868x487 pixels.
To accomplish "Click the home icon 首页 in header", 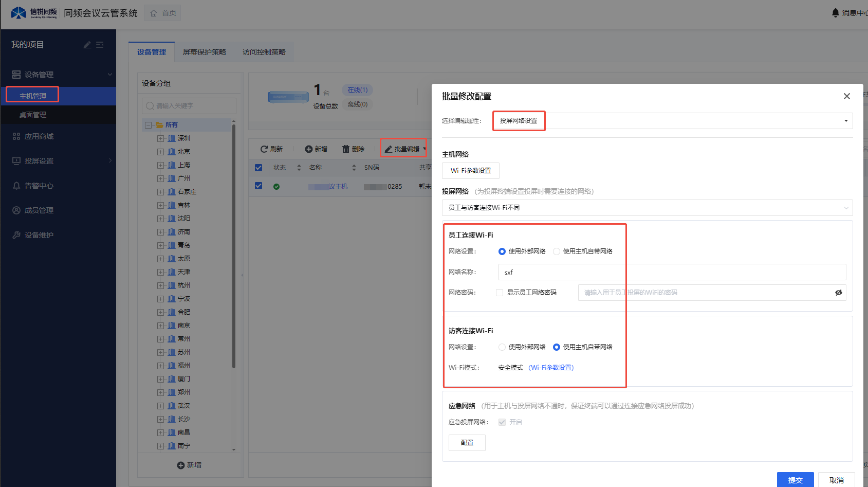I will [154, 13].
